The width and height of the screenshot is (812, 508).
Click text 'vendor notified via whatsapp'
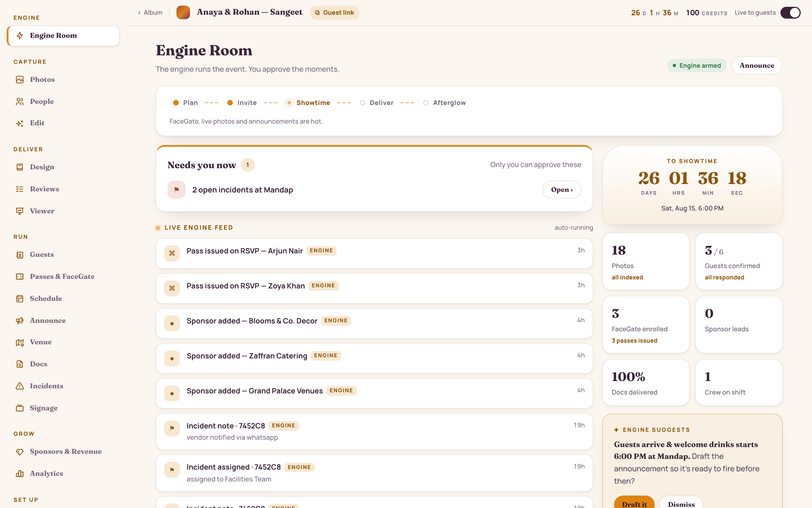232,437
